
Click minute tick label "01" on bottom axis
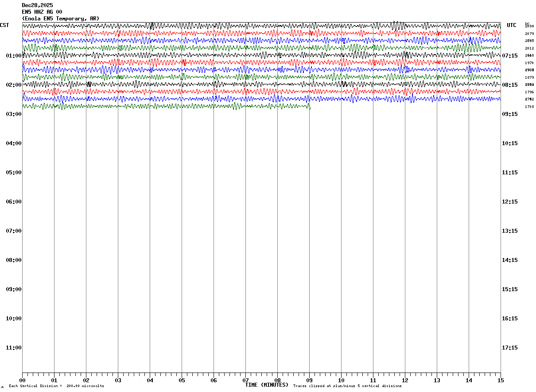pos(54,380)
